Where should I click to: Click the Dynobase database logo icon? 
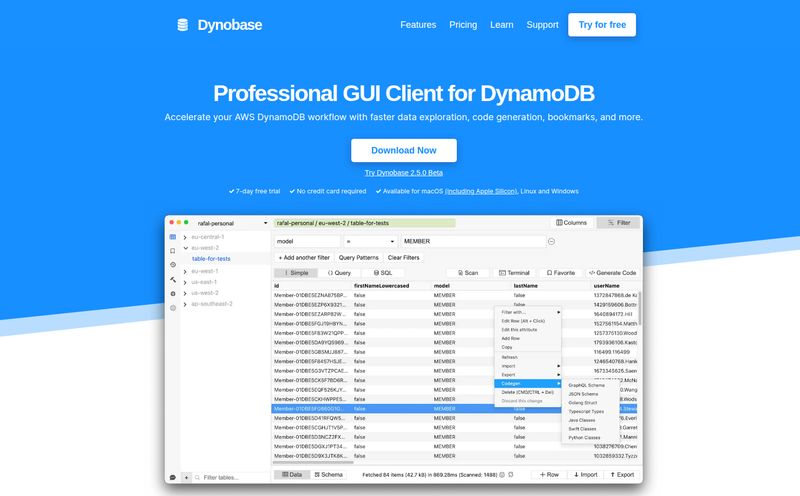[x=183, y=24]
